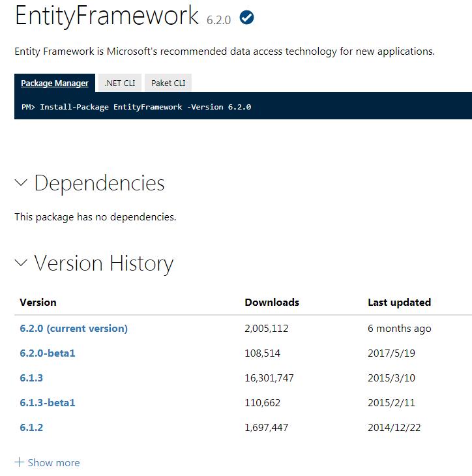Click the Last updated column header

pyautogui.click(x=400, y=303)
